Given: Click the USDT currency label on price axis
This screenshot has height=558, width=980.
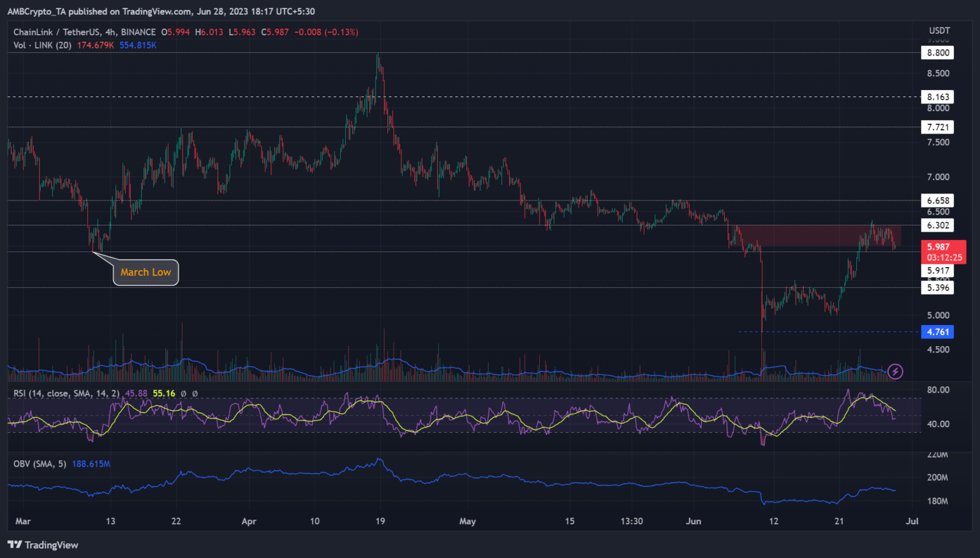Looking at the screenshot, I should coord(939,31).
